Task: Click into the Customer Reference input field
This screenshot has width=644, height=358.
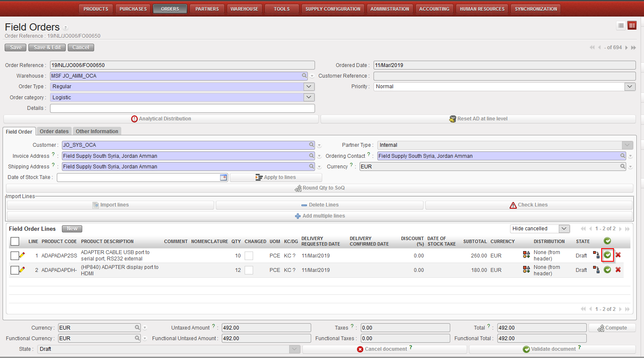Action: pyautogui.click(x=504, y=76)
